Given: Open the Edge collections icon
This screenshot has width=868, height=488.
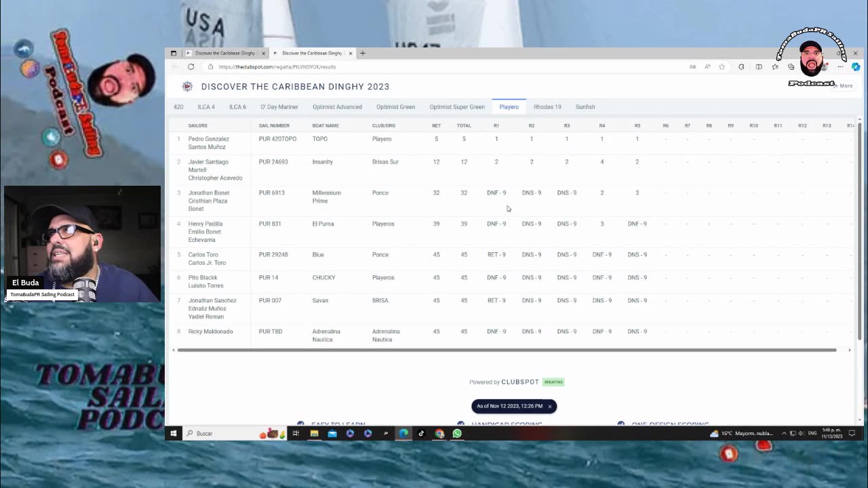Looking at the screenshot, I should click(791, 66).
